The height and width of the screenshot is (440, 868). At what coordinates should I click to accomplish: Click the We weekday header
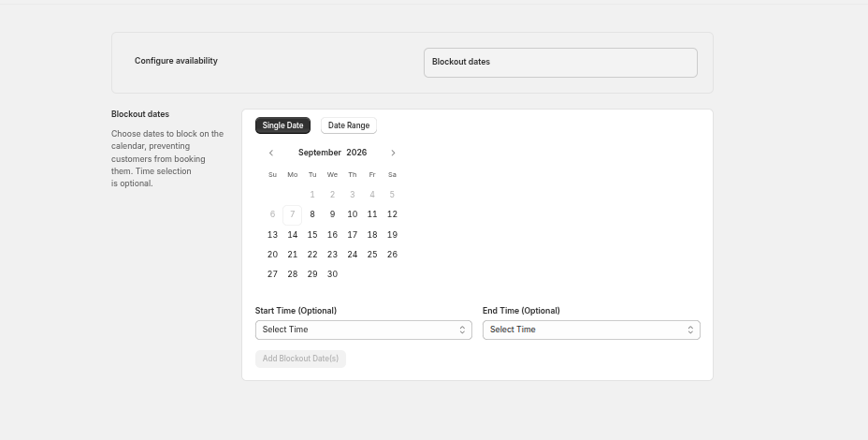(332, 175)
